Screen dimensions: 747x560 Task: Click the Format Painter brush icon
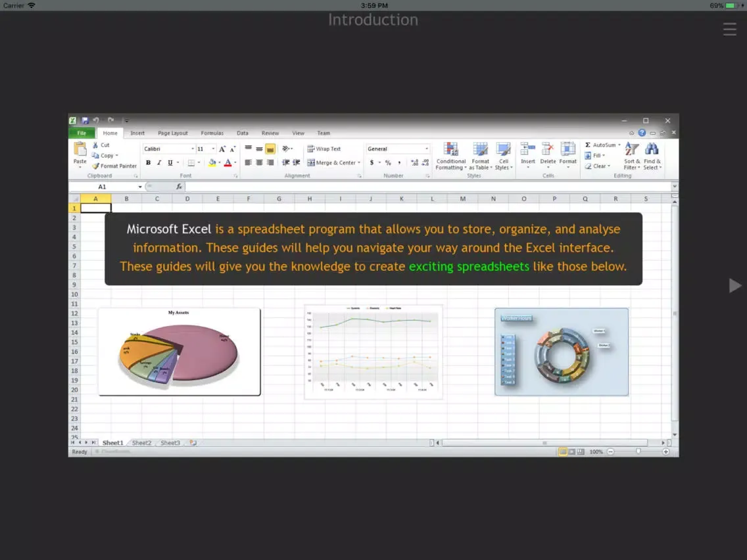click(95, 166)
